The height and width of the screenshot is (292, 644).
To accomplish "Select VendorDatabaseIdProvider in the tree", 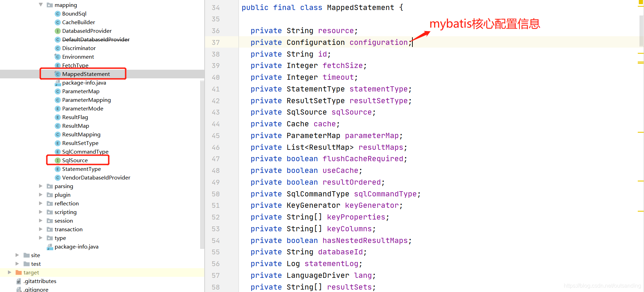I will (96, 178).
